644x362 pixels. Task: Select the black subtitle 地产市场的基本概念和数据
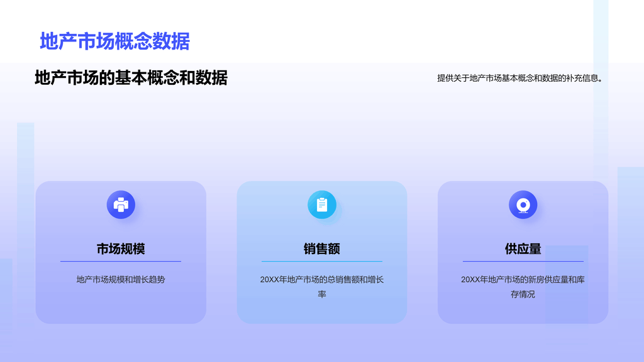pos(131,78)
